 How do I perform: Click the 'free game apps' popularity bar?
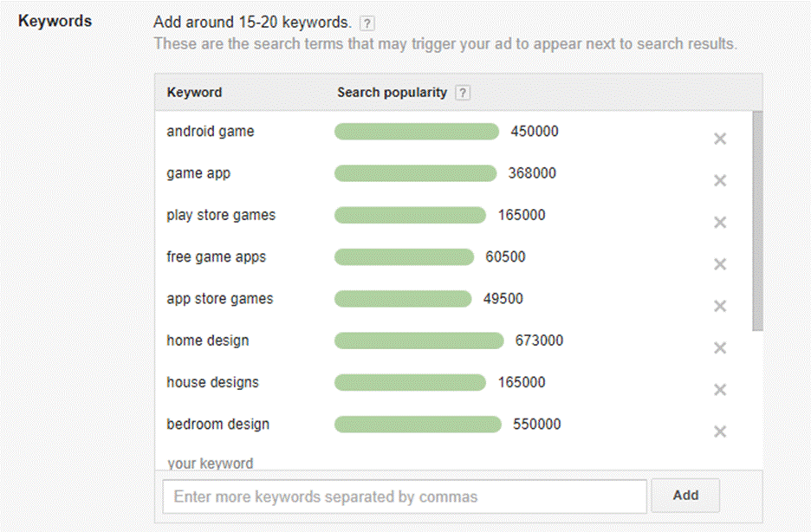(404, 257)
